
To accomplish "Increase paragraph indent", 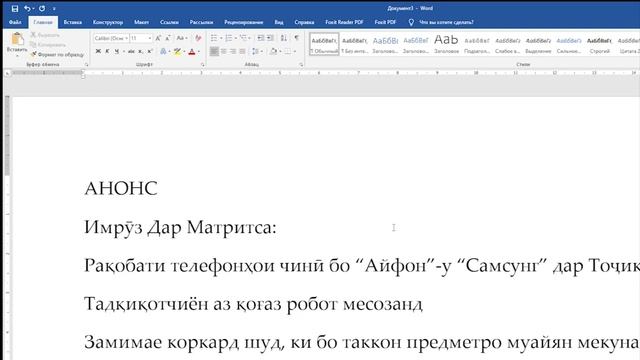I will (270, 38).
